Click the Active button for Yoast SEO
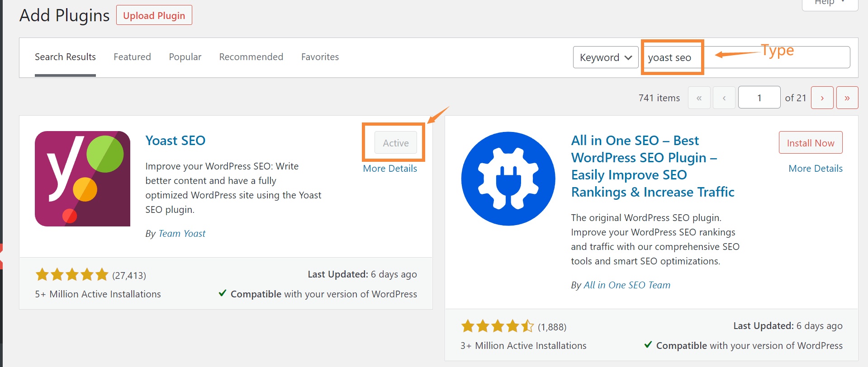The height and width of the screenshot is (367, 868). click(x=396, y=143)
